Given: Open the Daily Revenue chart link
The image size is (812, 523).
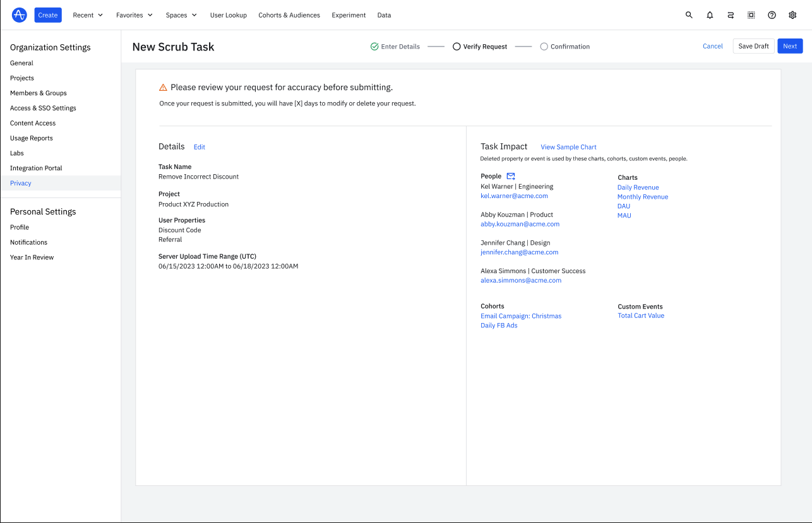Looking at the screenshot, I should pyautogui.click(x=638, y=187).
